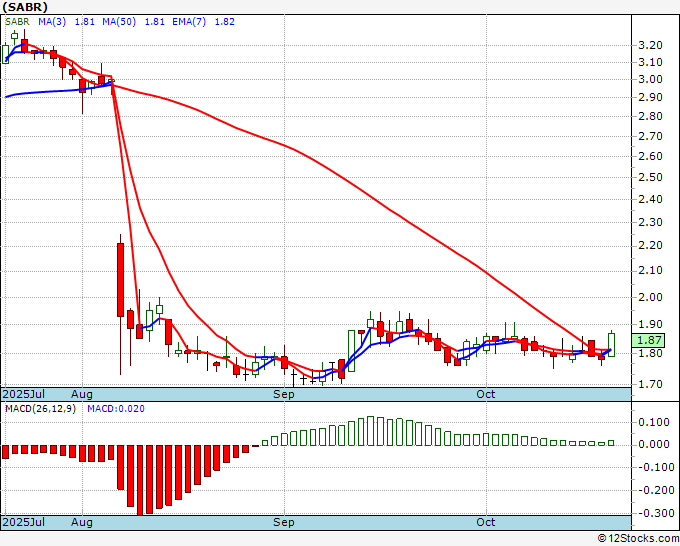Click the Oct marker on price chart axis
This screenshot has width=680, height=546.
(x=486, y=394)
